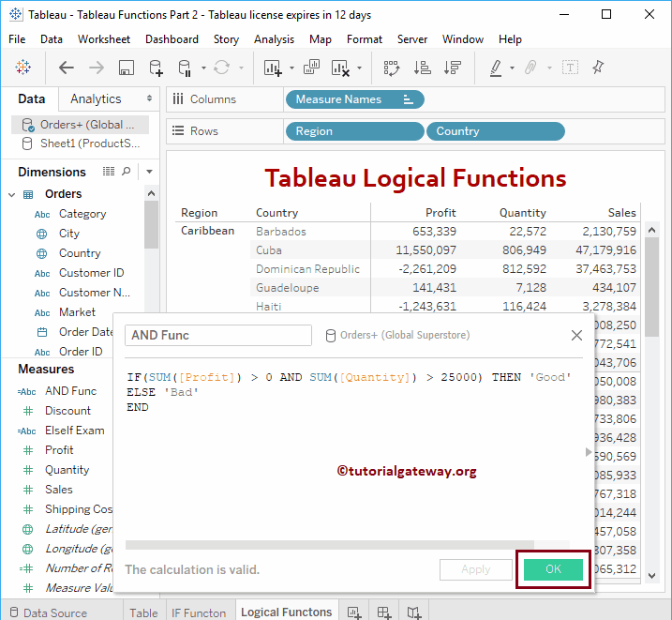Click the Cuba country row label
Screen dimensions: 672x620
(x=269, y=250)
